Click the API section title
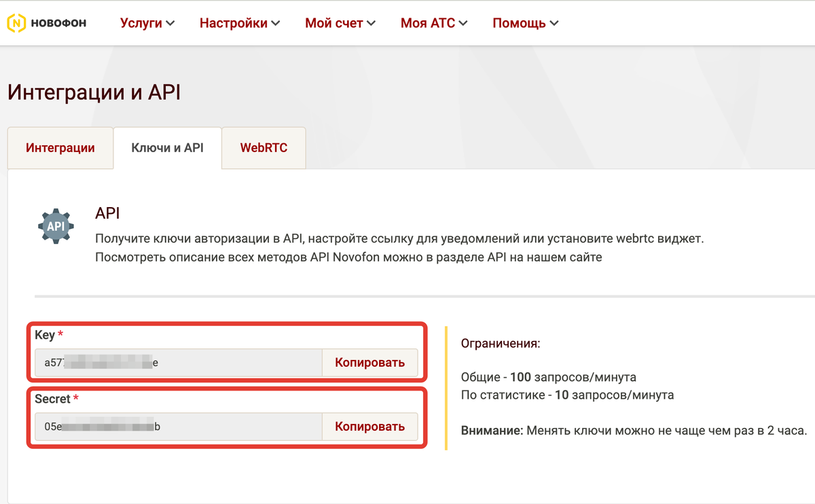 pos(107,213)
